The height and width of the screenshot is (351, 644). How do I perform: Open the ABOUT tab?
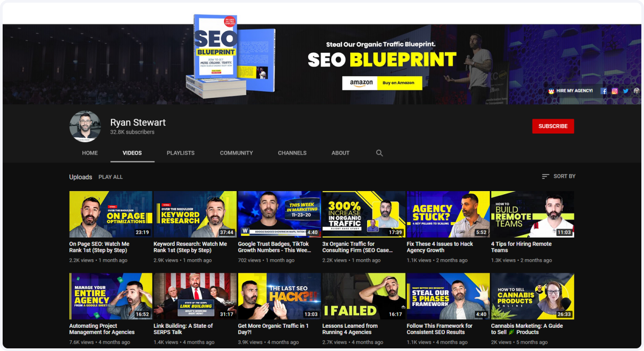click(340, 153)
